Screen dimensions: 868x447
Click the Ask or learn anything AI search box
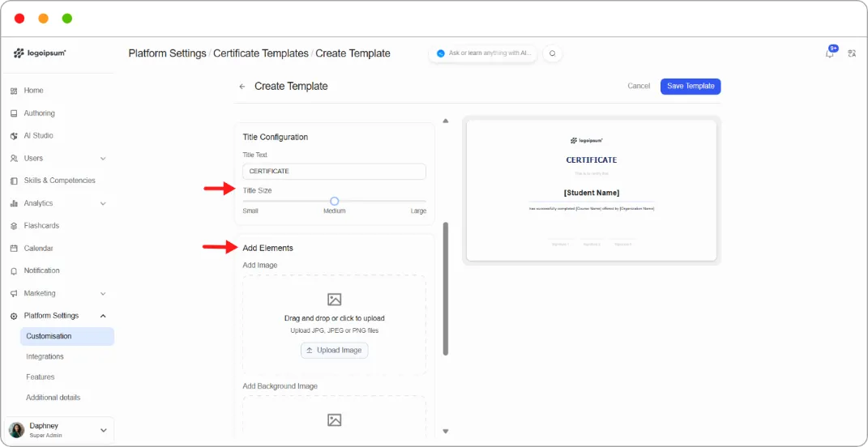pyautogui.click(x=483, y=53)
